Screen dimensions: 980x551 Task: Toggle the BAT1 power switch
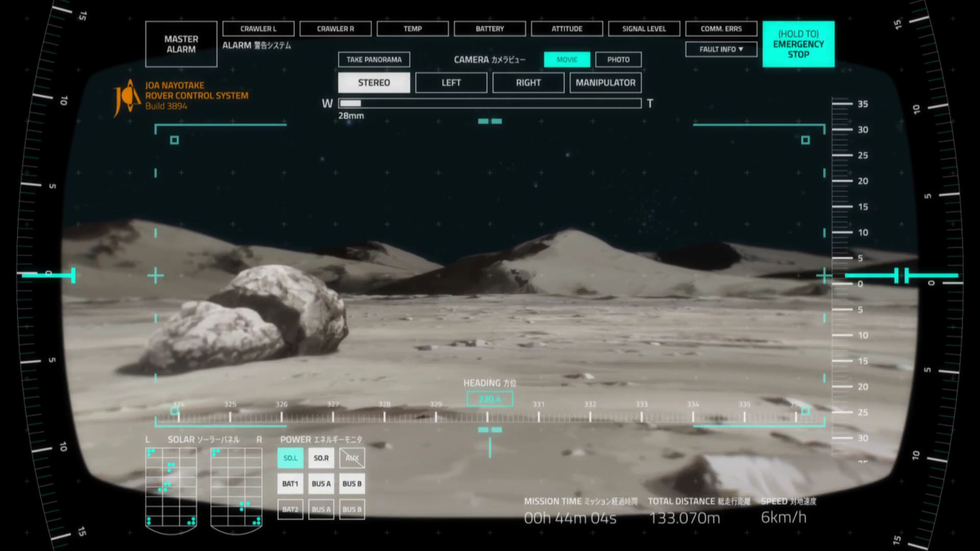point(290,484)
